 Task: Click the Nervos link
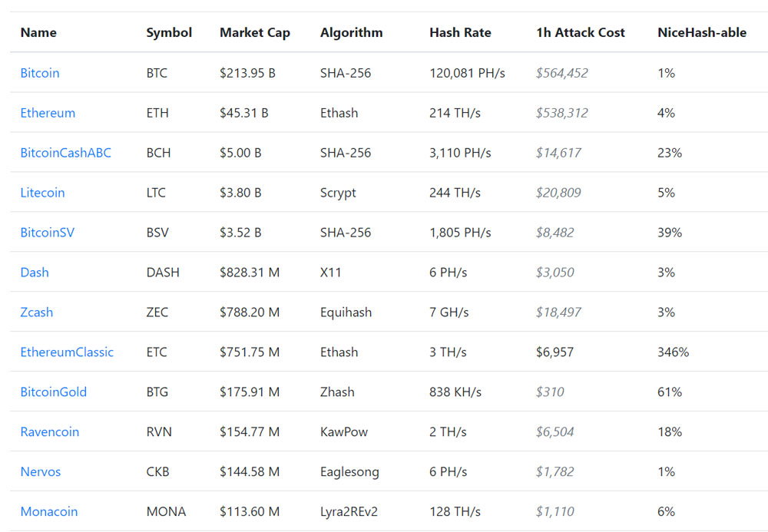point(40,472)
